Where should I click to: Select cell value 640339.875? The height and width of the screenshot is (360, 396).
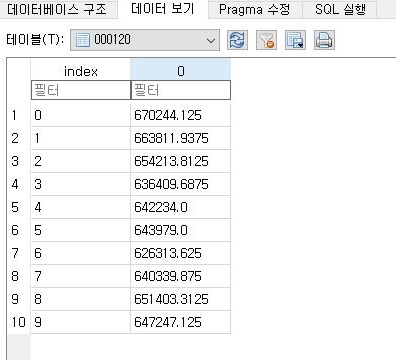(x=180, y=276)
